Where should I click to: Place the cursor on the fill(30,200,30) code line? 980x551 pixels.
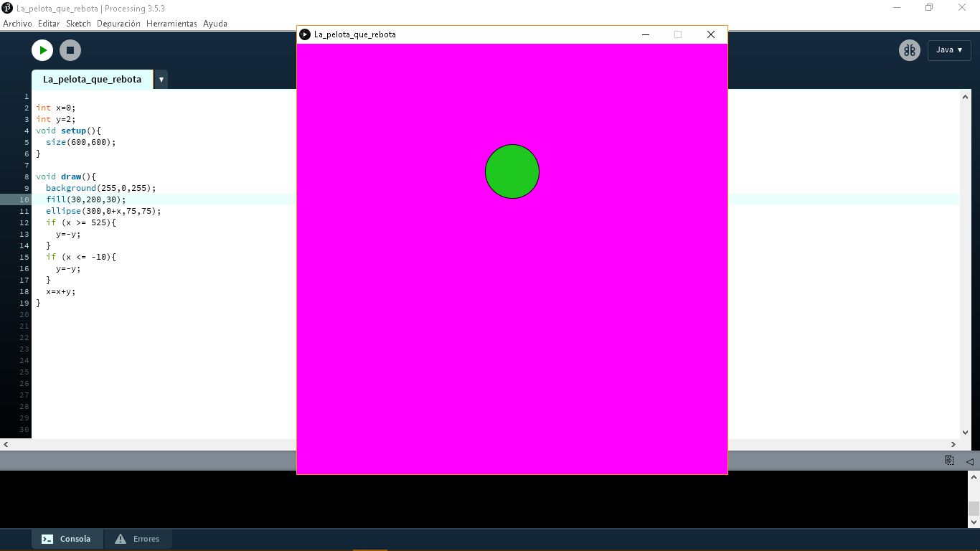(x=85, y=199)
